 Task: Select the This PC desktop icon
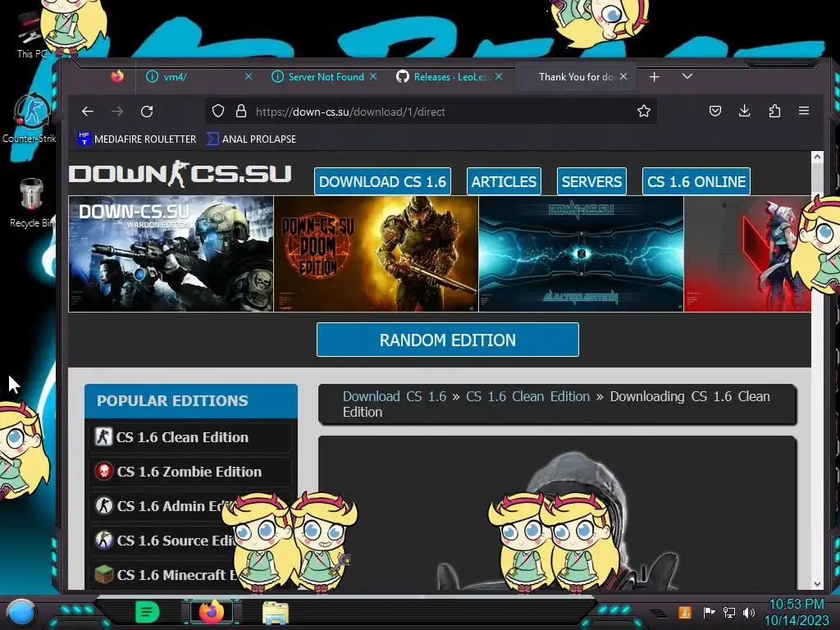coord(31,35)
